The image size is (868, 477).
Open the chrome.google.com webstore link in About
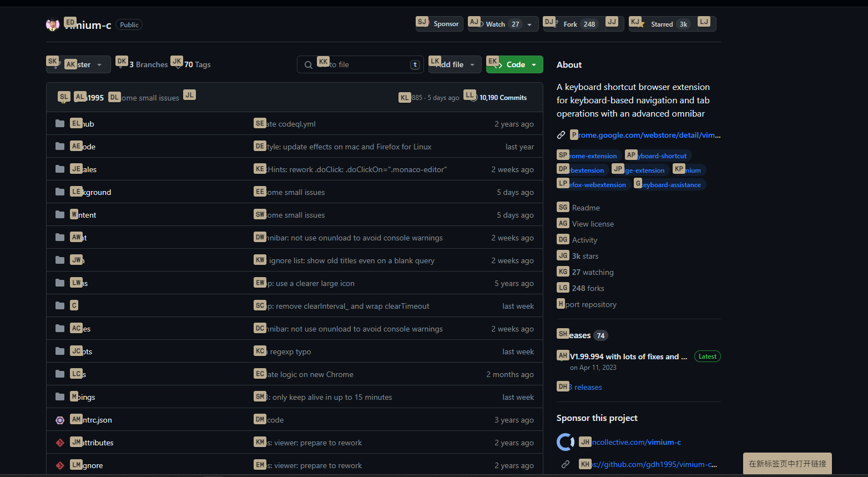pyautogui.click(x=646, y=135)
